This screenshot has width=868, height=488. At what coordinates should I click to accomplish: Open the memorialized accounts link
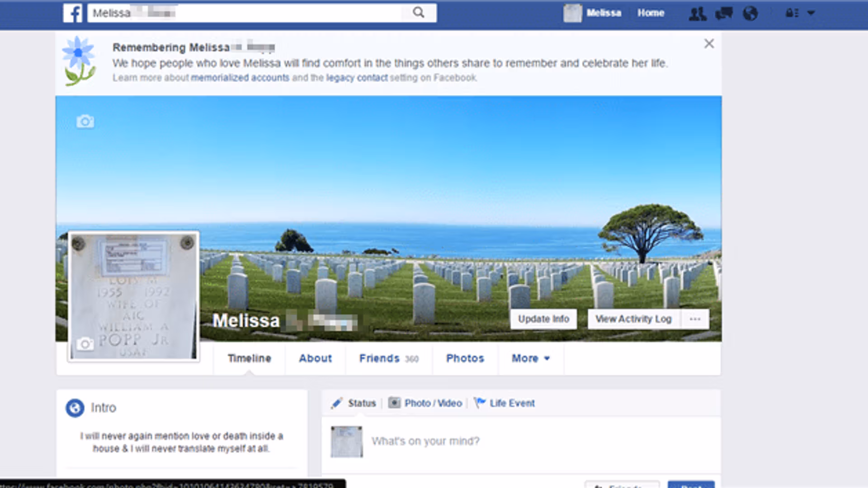coord(240,78)
